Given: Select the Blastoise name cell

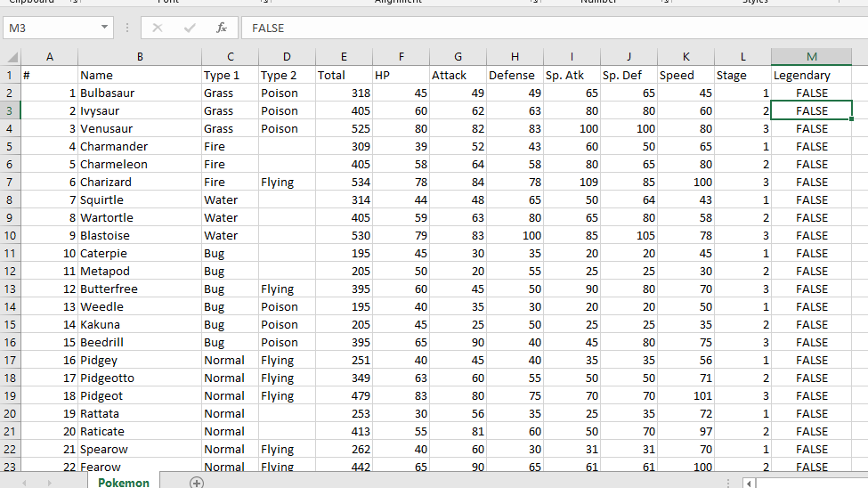Looking at the screenshot, I should (140, 235).
